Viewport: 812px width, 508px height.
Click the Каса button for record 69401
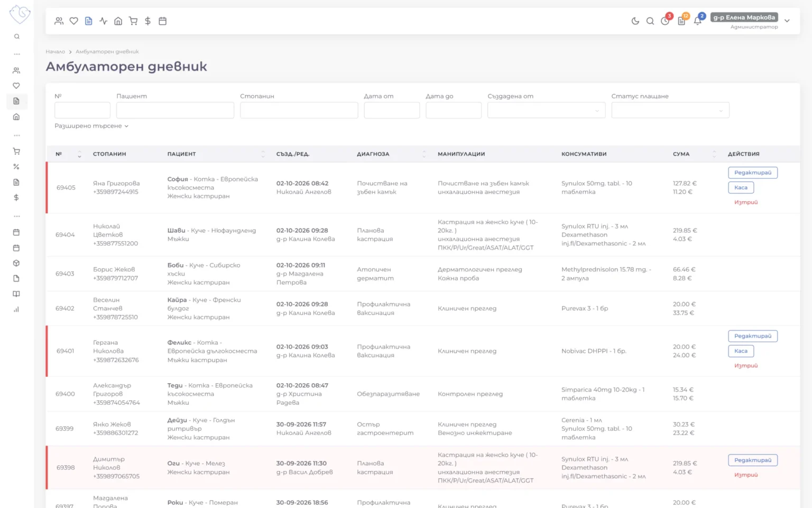741,351
